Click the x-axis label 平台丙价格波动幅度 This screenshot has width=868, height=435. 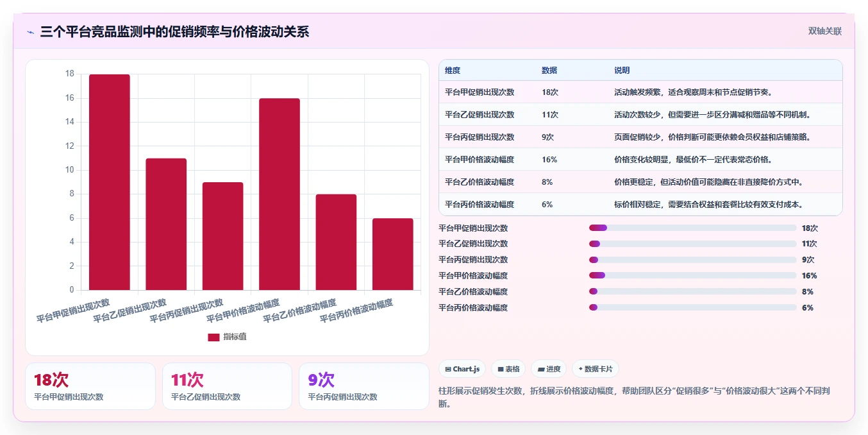[x=356, y=310]
